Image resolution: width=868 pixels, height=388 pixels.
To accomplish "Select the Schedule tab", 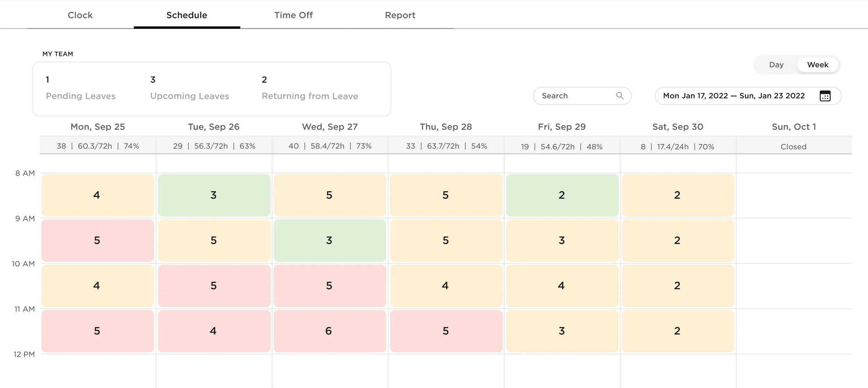I will pos(187,15).
